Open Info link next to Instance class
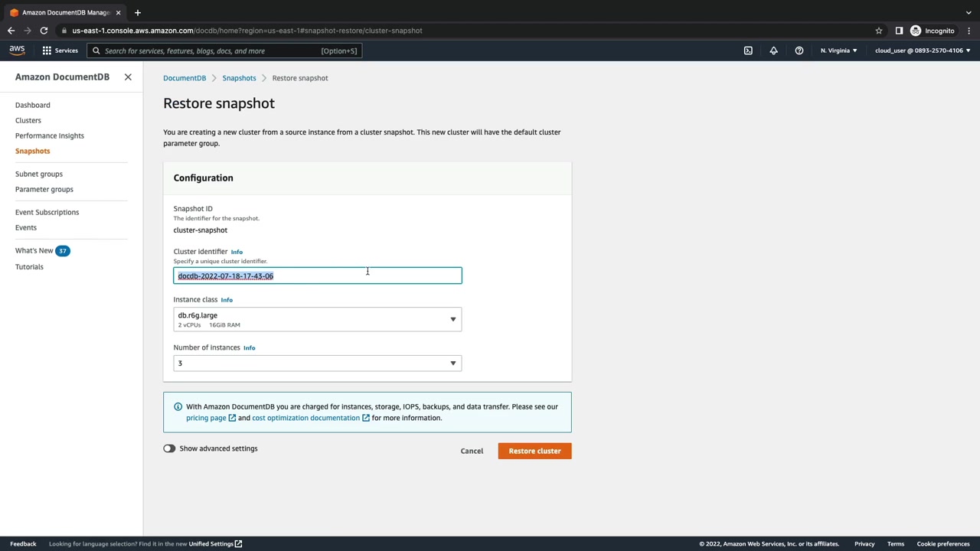This screenshot has width=980, height=551. (x=227, y=300)
